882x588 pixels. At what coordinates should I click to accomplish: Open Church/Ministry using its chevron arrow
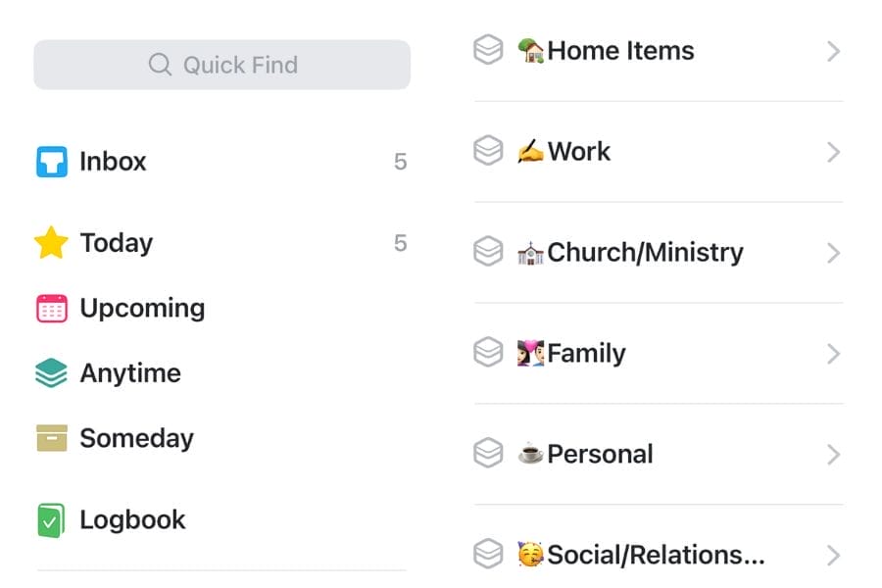pyautogui.click(x=833, y=253)
